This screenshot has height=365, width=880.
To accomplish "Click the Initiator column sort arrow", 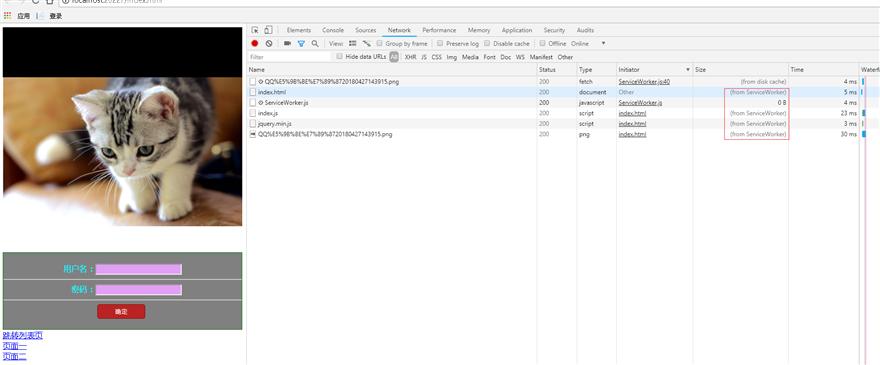I will [688, 70].
